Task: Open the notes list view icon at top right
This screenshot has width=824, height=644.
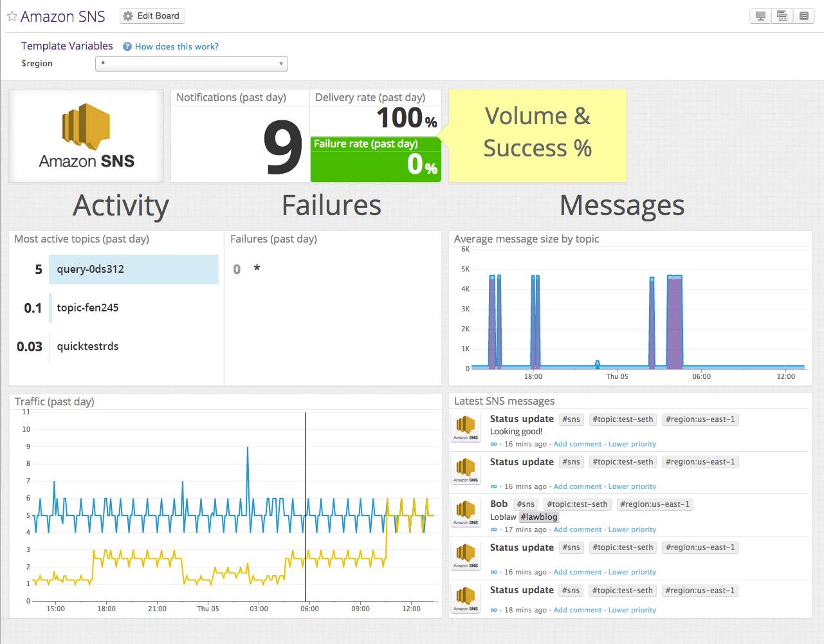Action: [x=803, y=15]
